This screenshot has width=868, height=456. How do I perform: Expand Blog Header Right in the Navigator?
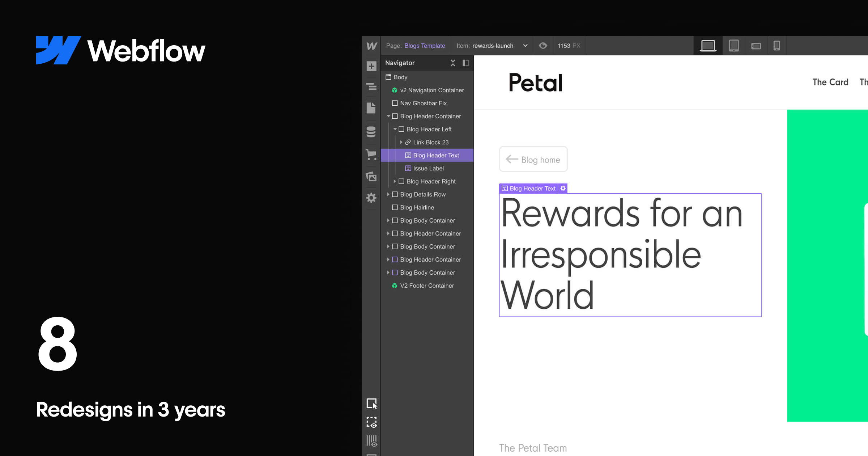pyautogui.click(x=395, y=181)
